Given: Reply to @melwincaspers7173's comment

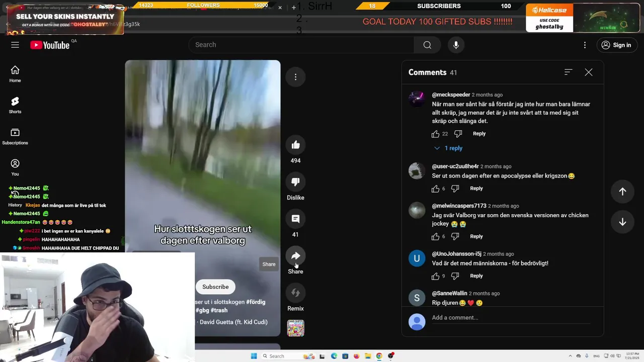Looking at the screenshot, I should click(476, 236).
